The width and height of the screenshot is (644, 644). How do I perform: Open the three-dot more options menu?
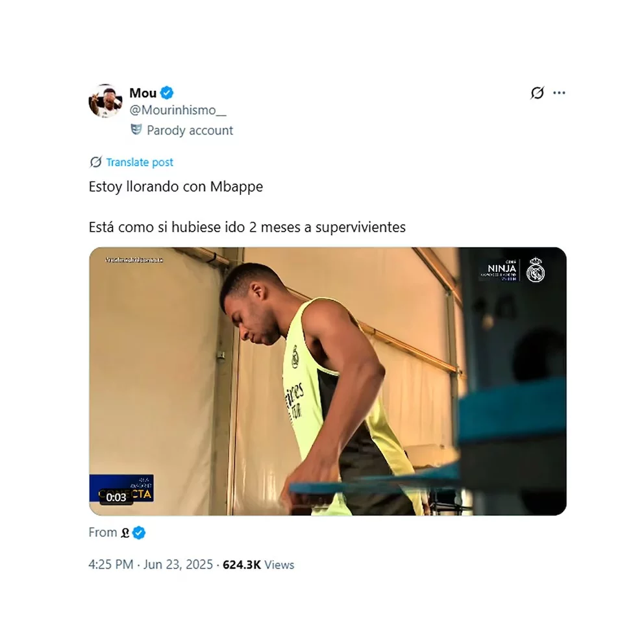click(559, 93)
